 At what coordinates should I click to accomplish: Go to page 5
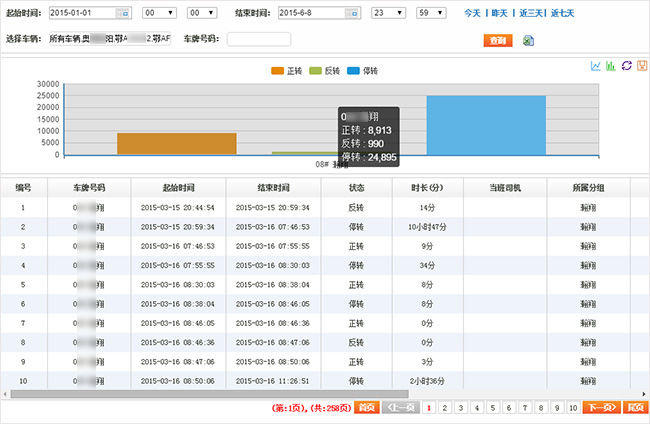click(493, 408)
